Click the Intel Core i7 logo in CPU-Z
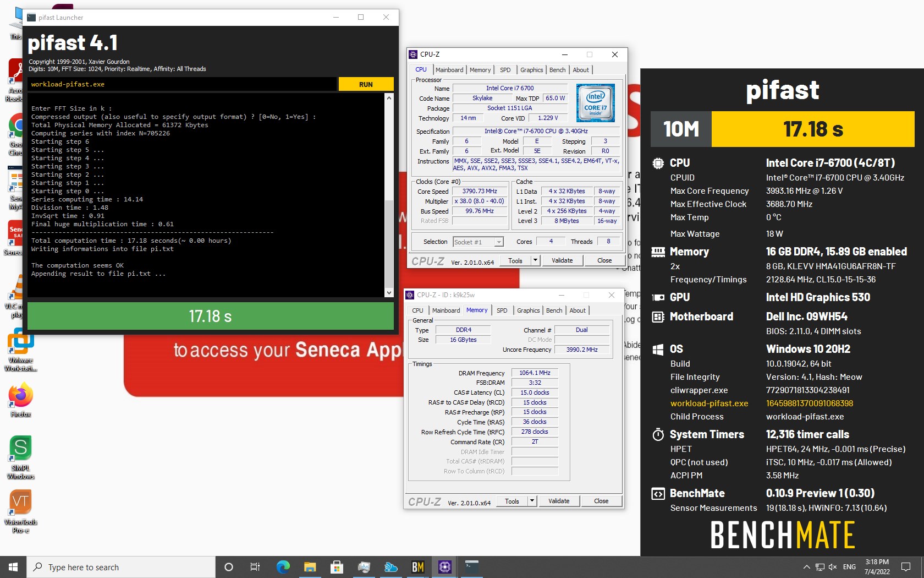The height and width of the screenshot is (578, 924). click(596, 103)
